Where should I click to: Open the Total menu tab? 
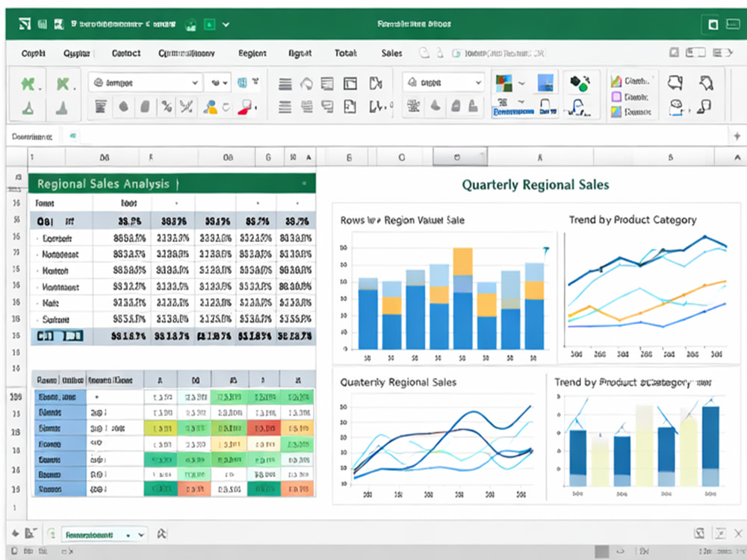[345, 53]
